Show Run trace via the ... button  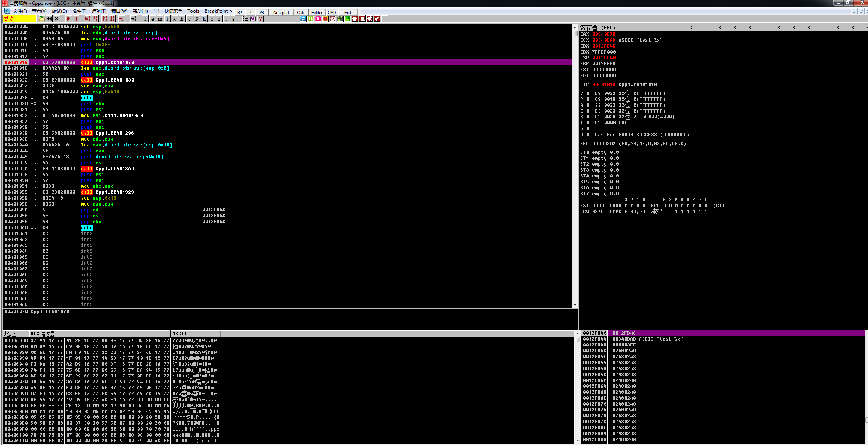[227, 19]
